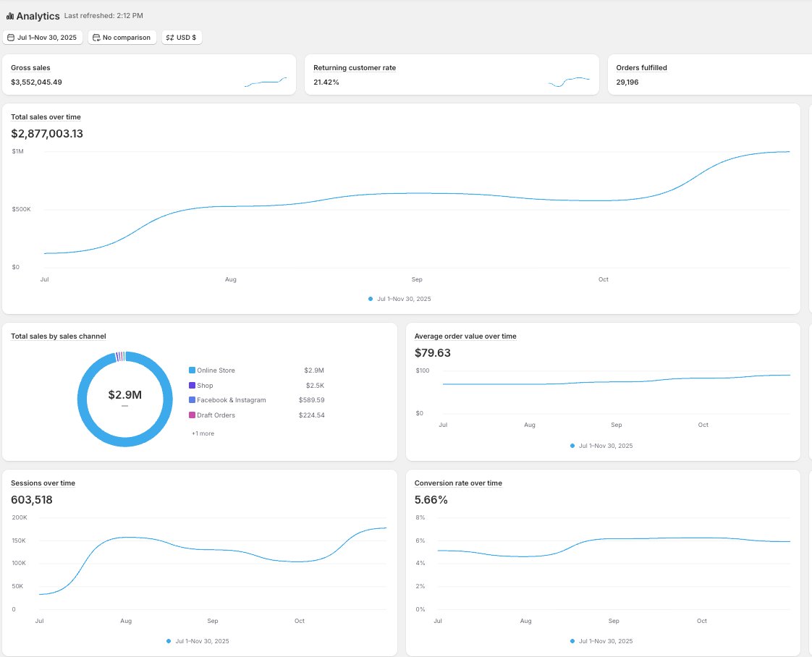
Task: Click the $589.59 channel value
Action: point(312,399)
